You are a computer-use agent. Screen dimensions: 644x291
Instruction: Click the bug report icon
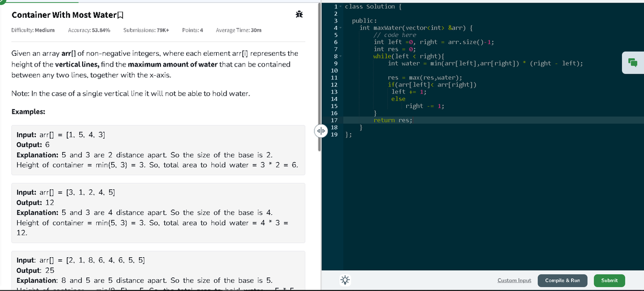coord(299,15)
